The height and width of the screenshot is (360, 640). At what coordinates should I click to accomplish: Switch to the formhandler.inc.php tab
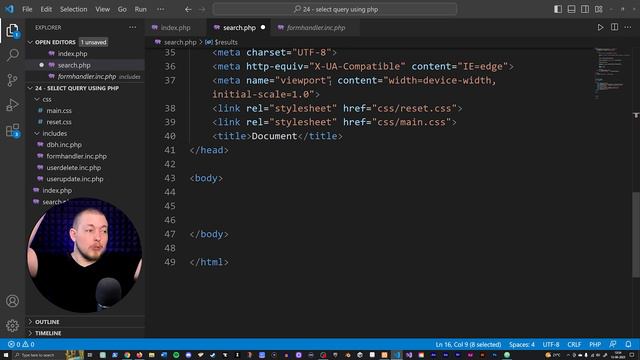pos(316,28)
